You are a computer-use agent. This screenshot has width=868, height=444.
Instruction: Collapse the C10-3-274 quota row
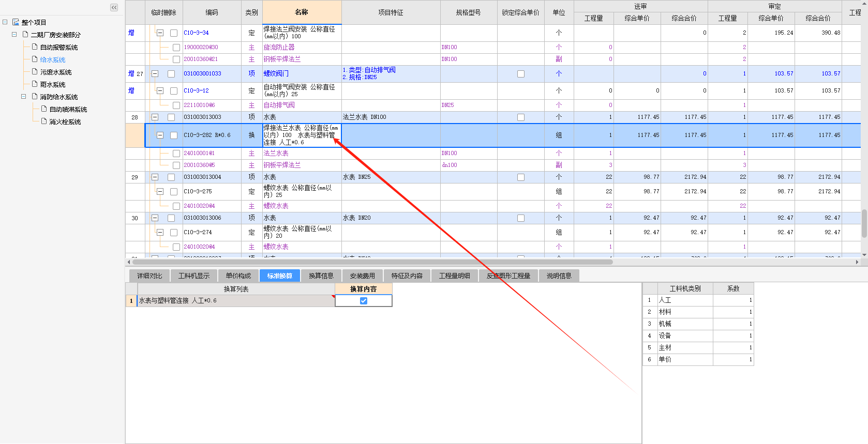(x=160, y=233)
